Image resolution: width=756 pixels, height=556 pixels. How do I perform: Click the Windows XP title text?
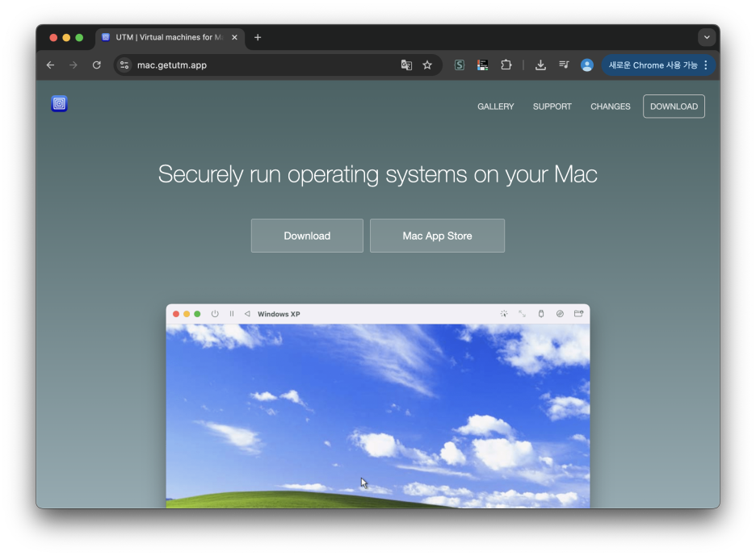pos(279,314)
